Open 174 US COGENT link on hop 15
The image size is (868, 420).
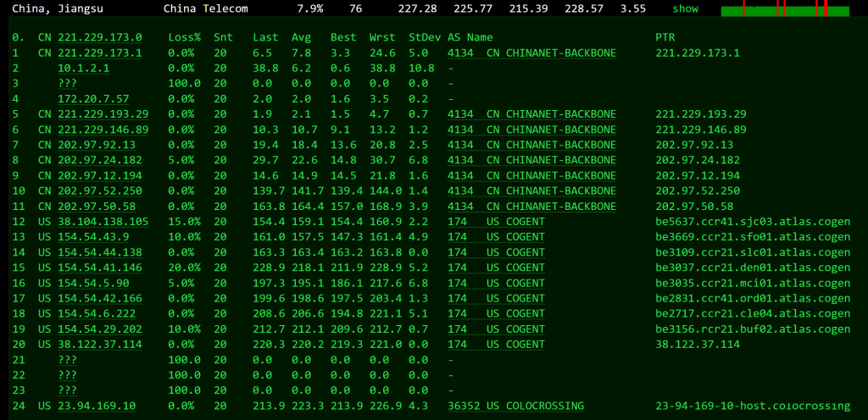[x=496, y=268]
